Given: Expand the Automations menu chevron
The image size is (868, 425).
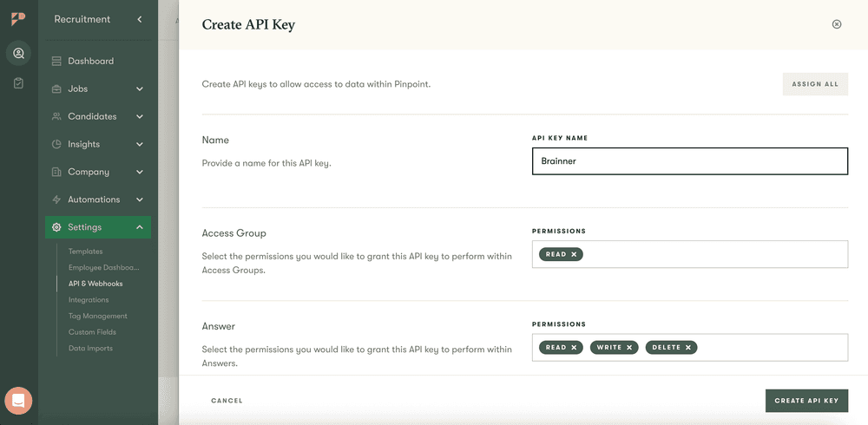Looking at the screenshot, I should 140,199.
